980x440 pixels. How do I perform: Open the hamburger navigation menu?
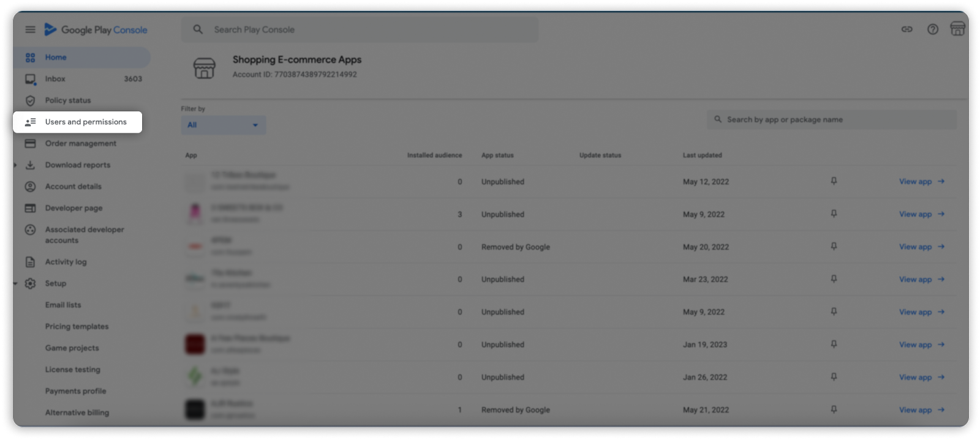pos(30,29)
